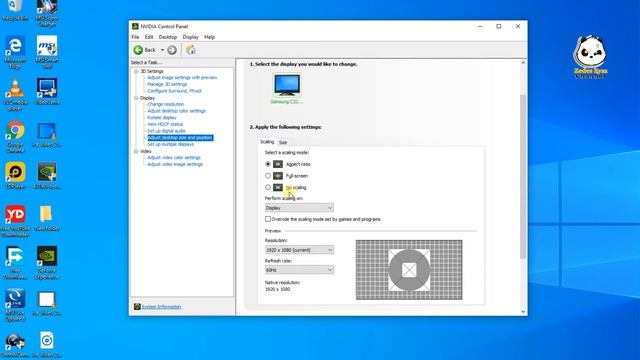Screen dimensions: 640x360
Task: Click the scaling preview image
Action: point(409,270)
